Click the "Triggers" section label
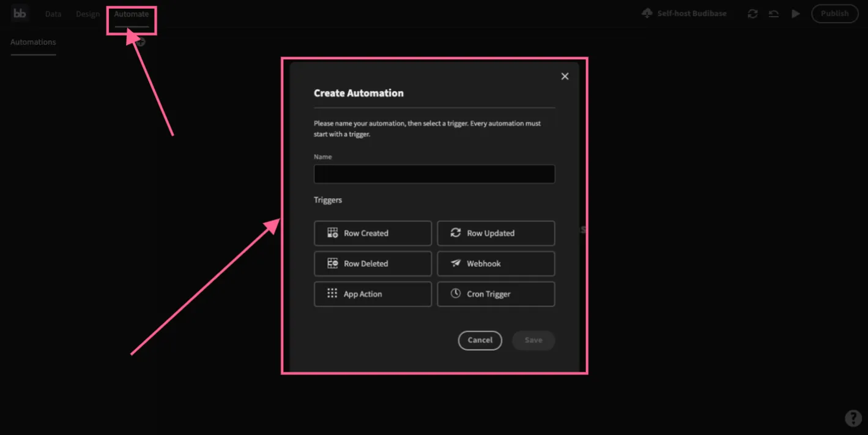 [328, 200]
